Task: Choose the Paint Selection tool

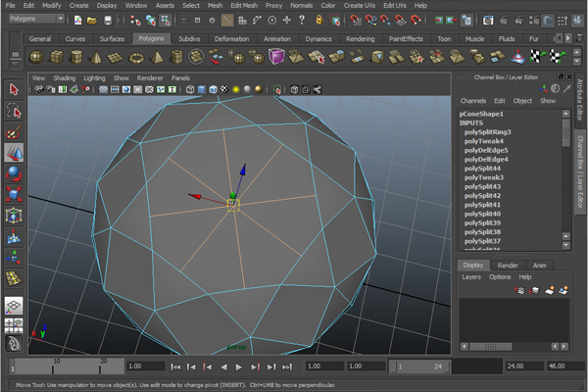Action: (x=14, y=132)
